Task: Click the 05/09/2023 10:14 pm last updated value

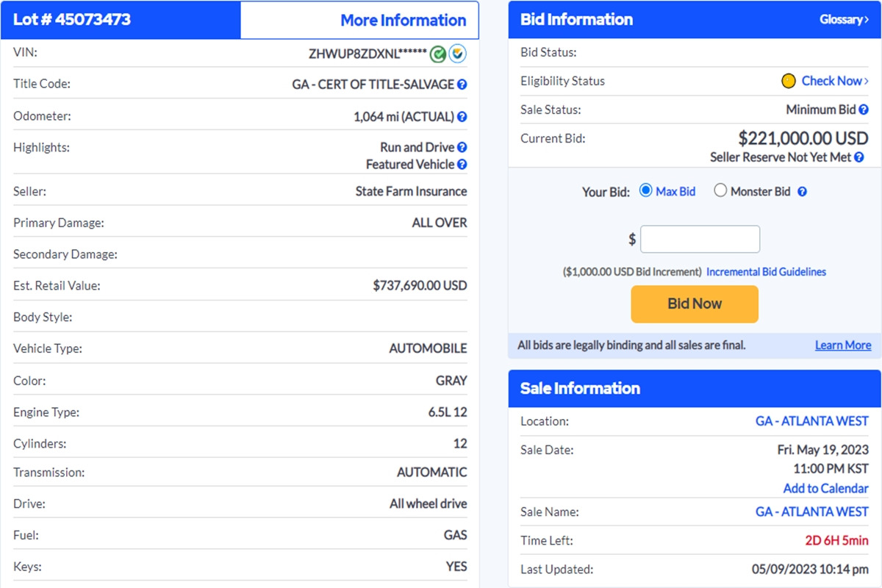Action: click(810, 569)
